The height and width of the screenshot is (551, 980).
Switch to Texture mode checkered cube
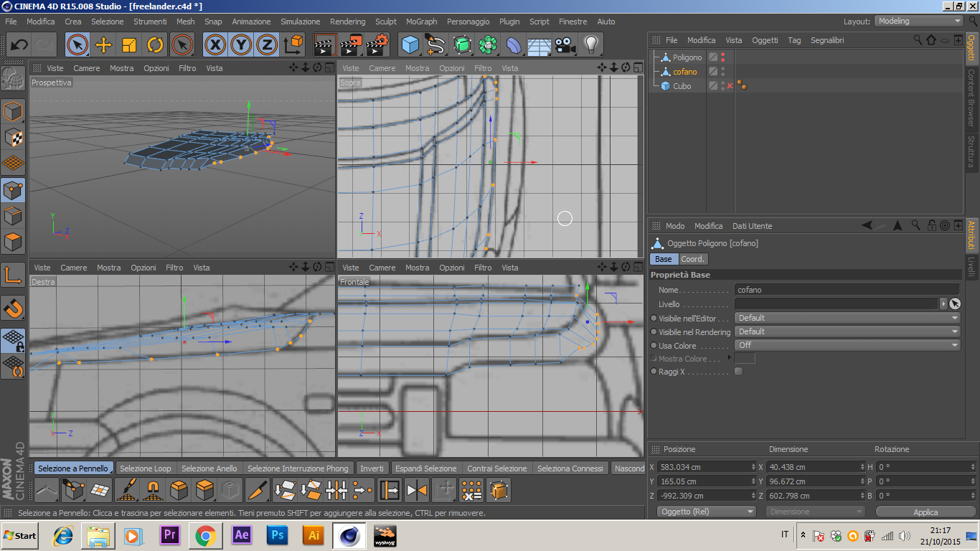click(13, 137)
